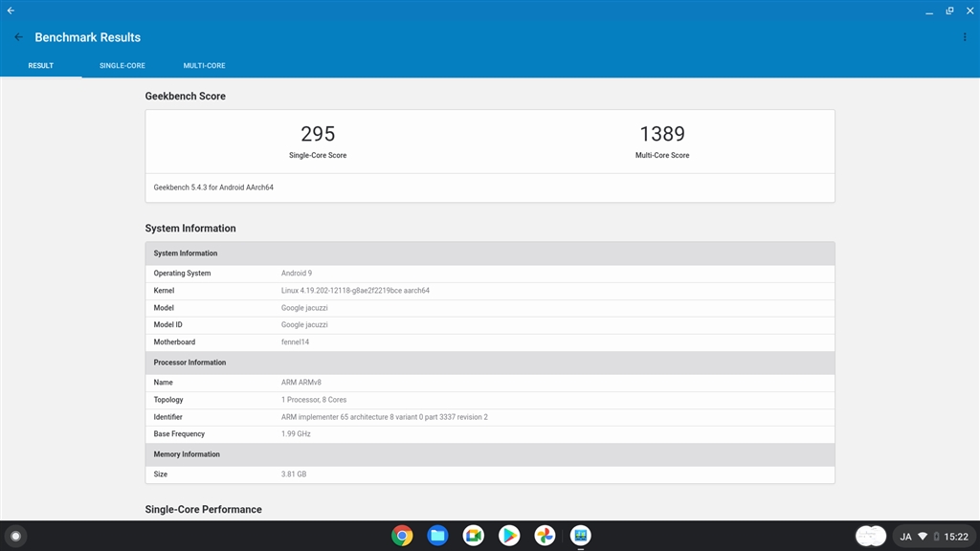The width and height of the screenshot is (980, 551).
Task: Switch to the SINGLE-CORE tab
Action: point(122,66)
